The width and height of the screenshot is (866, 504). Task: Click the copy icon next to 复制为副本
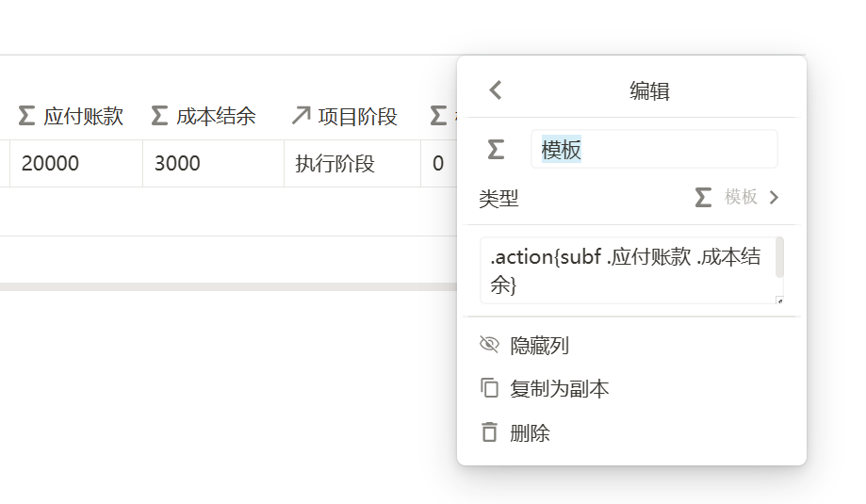click(489, 388)
